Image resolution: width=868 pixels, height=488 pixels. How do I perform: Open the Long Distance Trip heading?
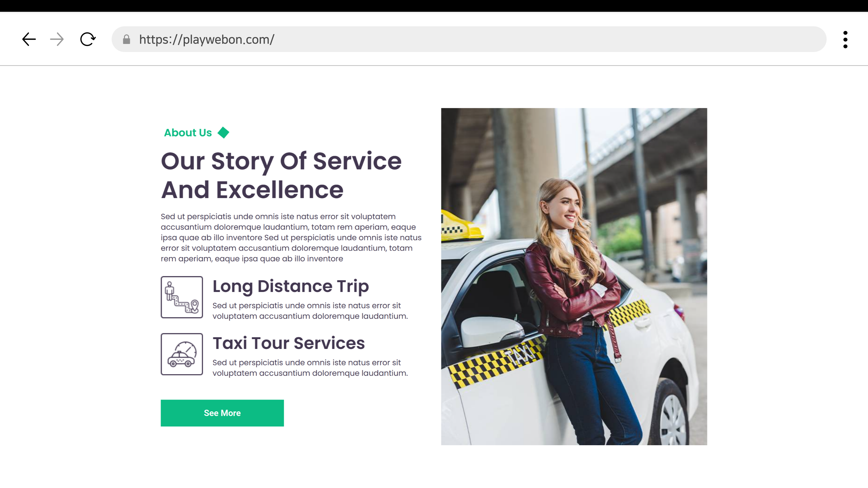[290, 286]
